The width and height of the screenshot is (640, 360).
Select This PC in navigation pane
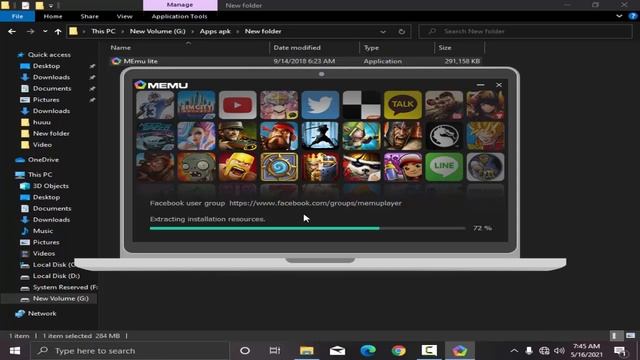(40, 175)
